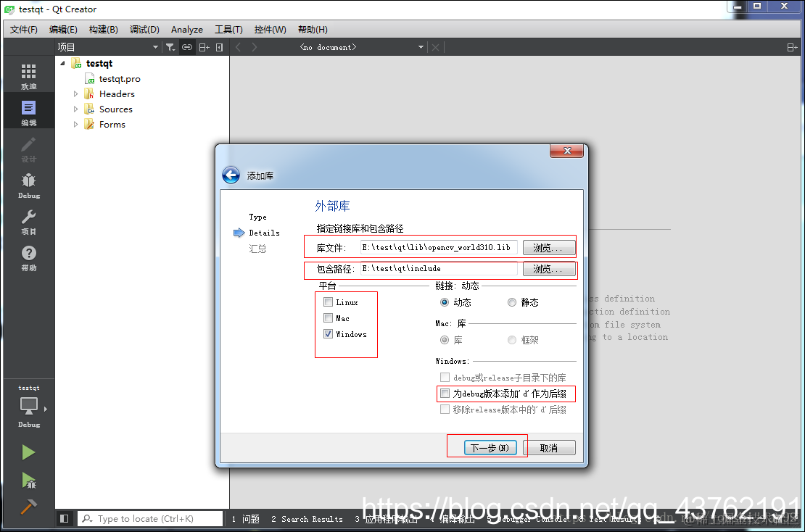This screenshot has height=532, width=805.
Task: Select the 动态 (dynamic) linkage radio button
Action: click(x=445, y=302)
